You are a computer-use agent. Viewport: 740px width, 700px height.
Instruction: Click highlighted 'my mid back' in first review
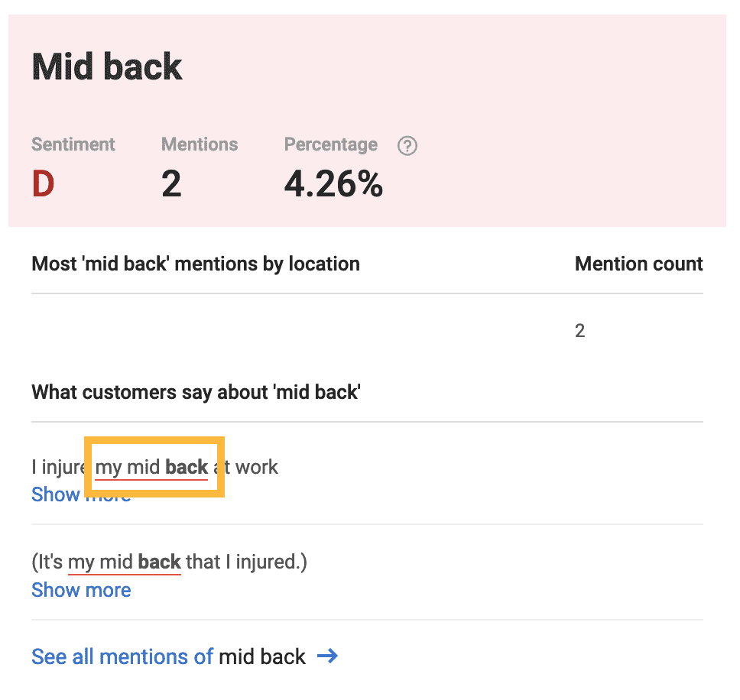pyautogui.click(x=151, y=468)
